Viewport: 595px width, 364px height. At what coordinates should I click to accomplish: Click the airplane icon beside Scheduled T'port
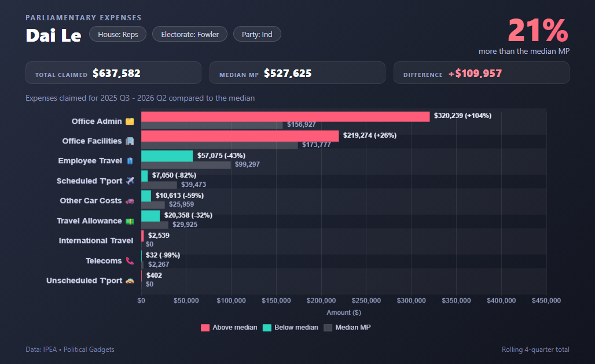130,181
